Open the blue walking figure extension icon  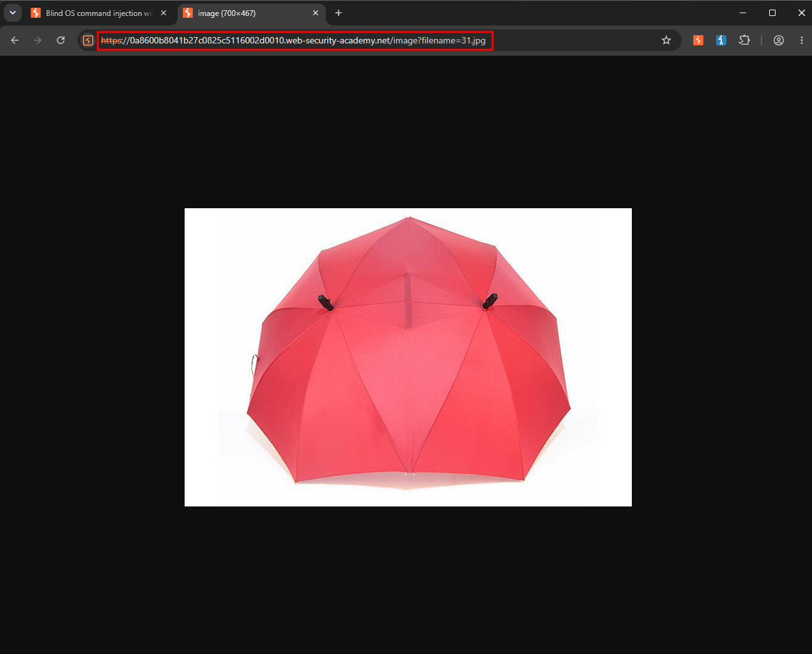(721, 40)
